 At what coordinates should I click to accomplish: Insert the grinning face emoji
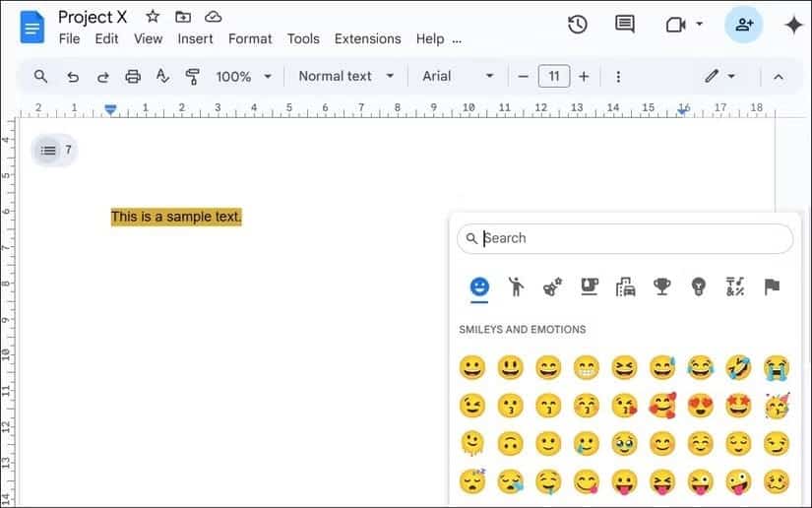click(x=472, y=367)
